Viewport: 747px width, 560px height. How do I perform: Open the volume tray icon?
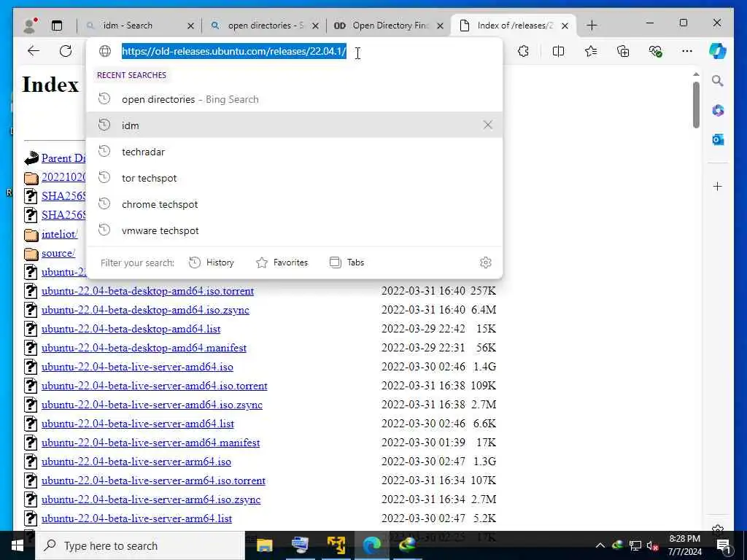pos(652,545)
